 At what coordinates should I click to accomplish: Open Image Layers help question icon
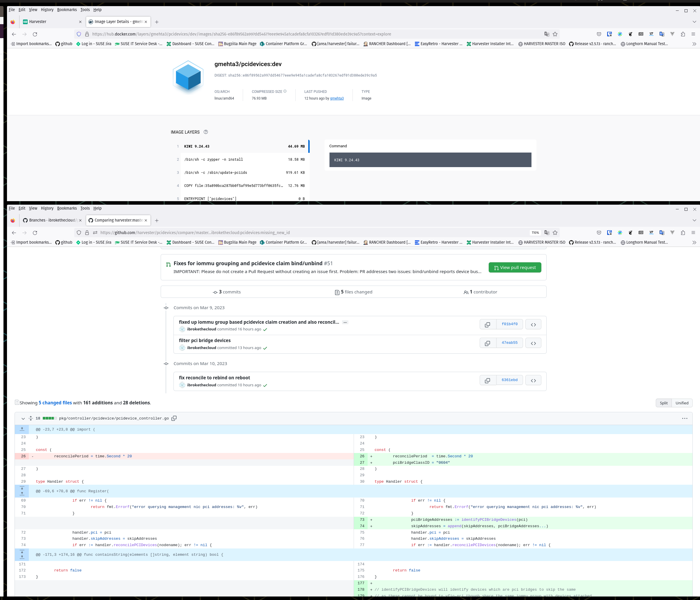click(x=206, y=132)
